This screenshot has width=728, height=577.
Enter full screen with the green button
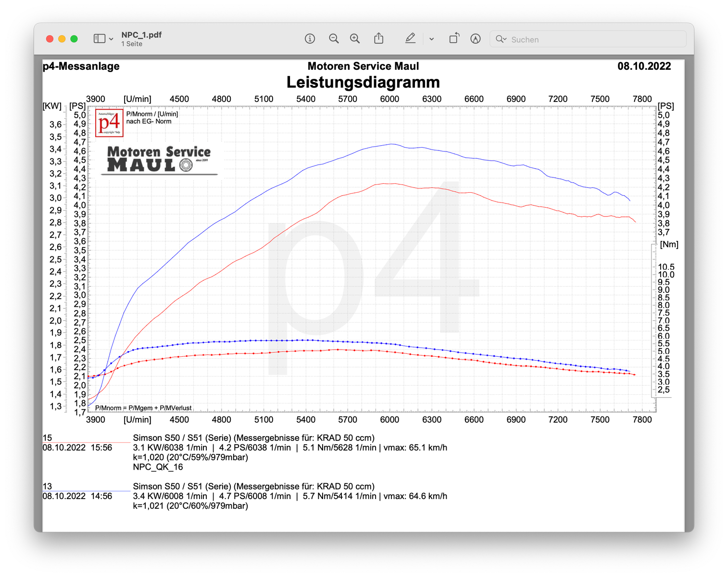[74, 39]
